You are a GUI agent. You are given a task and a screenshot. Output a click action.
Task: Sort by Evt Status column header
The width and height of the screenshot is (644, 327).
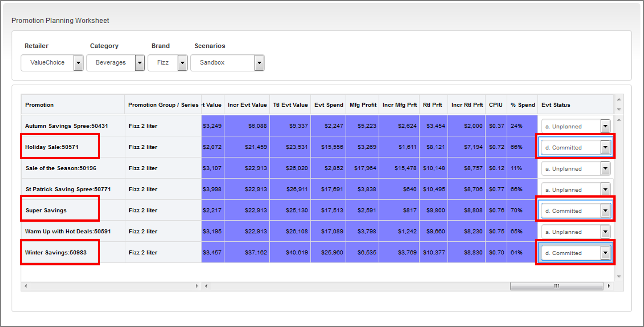coord(575,105)
